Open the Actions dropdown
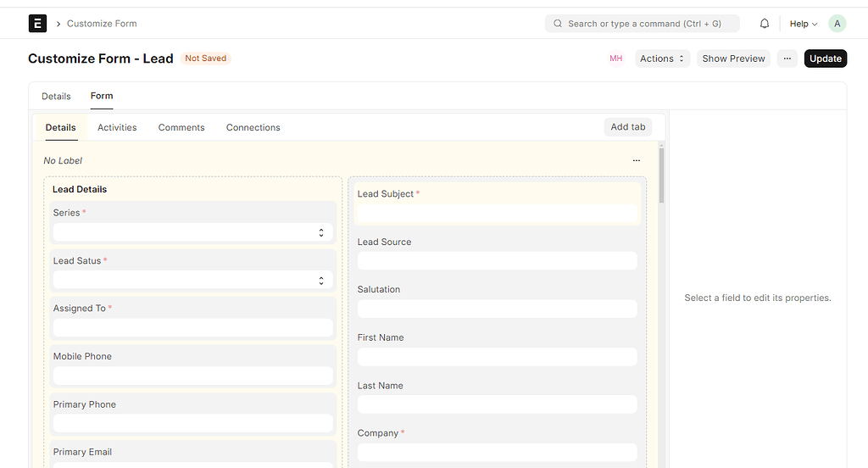 (662, 58)
